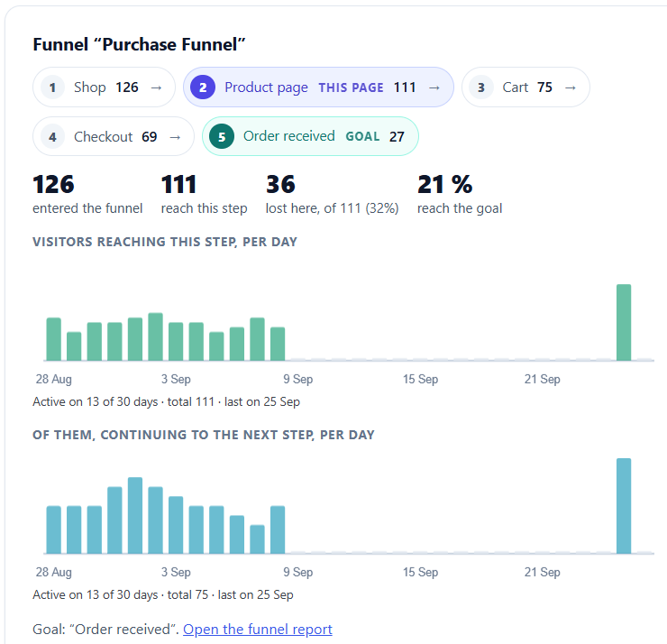667x644 pixels.
Task: Open the Cart funnel step
Action: point(525,87)
